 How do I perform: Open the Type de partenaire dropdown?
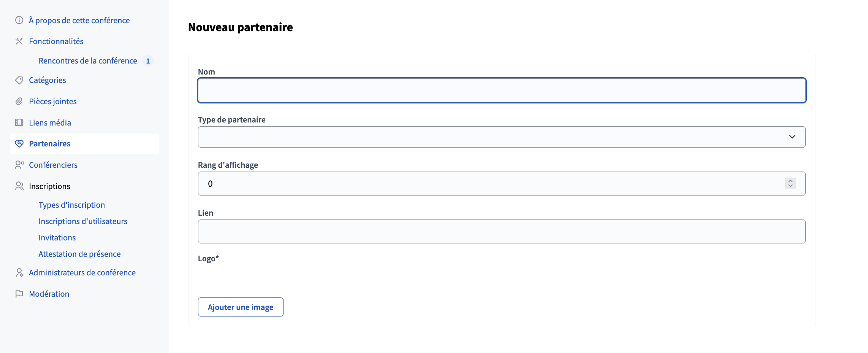tap(501, 137)
